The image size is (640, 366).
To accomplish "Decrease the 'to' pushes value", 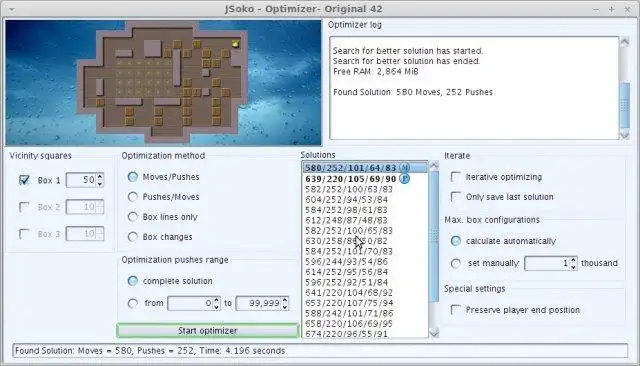I will point(285,307).
